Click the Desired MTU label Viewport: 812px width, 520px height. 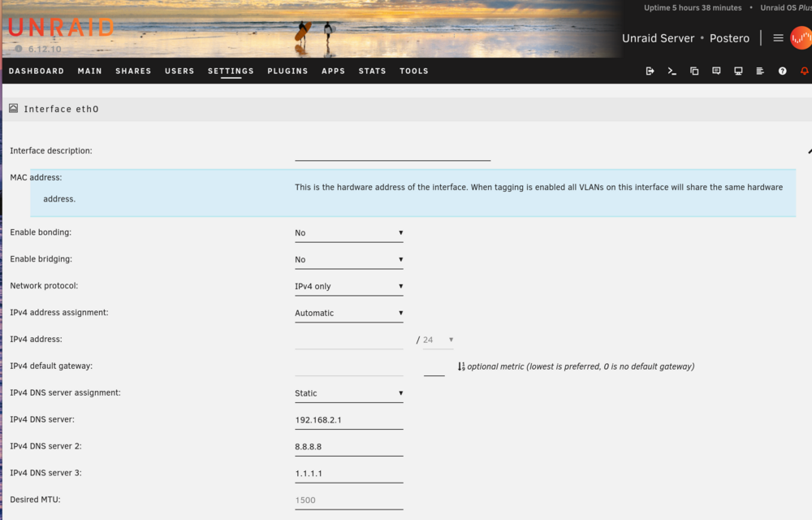35,500
